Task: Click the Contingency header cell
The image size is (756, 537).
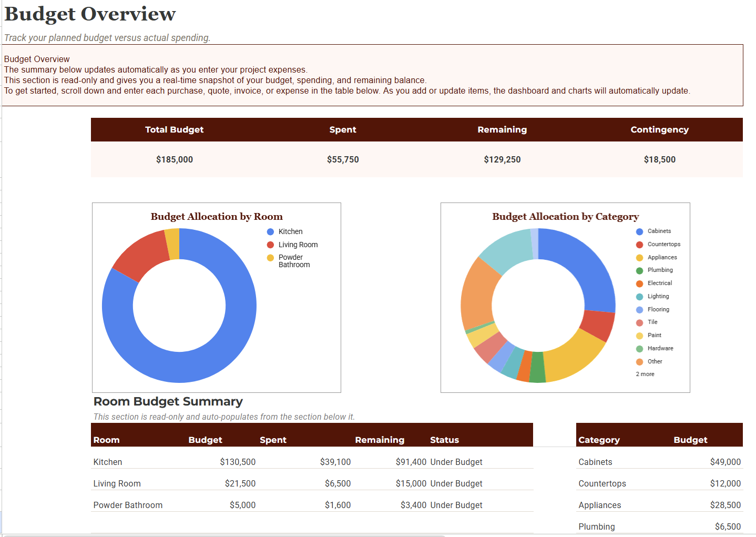Action: pos(660,129)
